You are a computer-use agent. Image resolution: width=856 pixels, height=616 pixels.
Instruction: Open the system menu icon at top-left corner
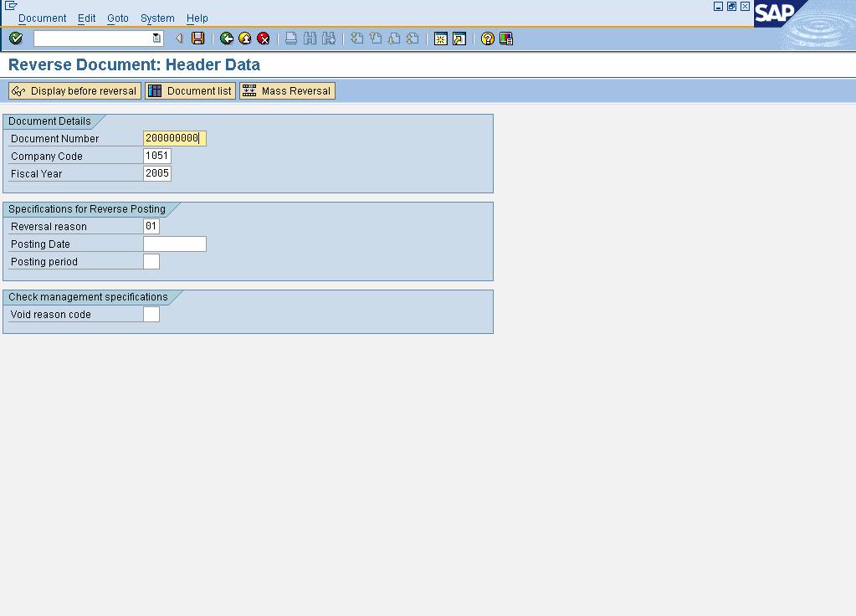[x=11, y=6]
